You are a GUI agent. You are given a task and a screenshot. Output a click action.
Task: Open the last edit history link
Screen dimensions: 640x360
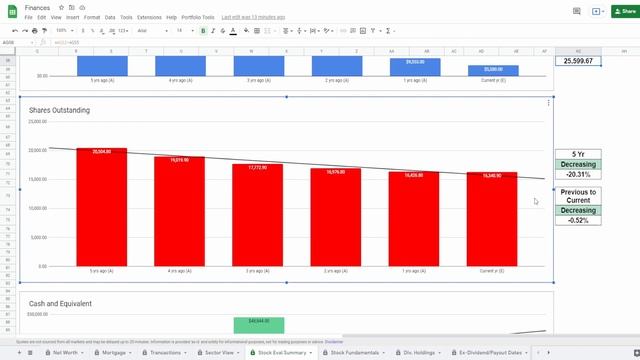click(x=253, y=18)
